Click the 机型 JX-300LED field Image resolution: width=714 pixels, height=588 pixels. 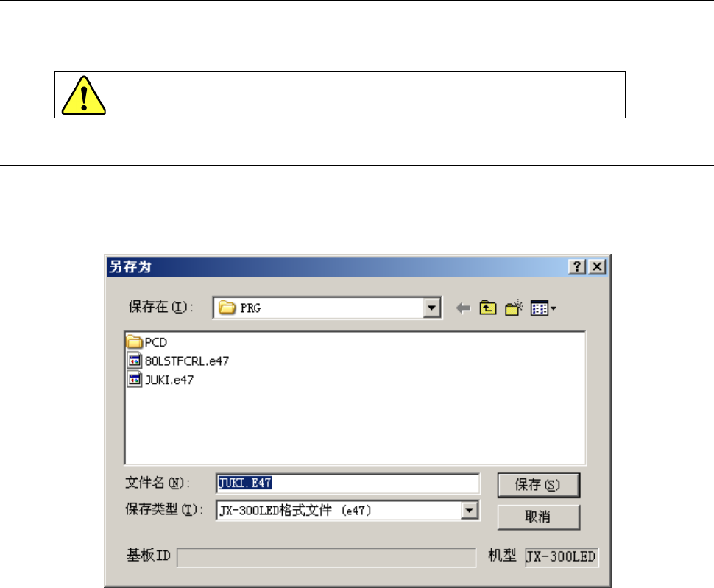(x=562, y=557)
